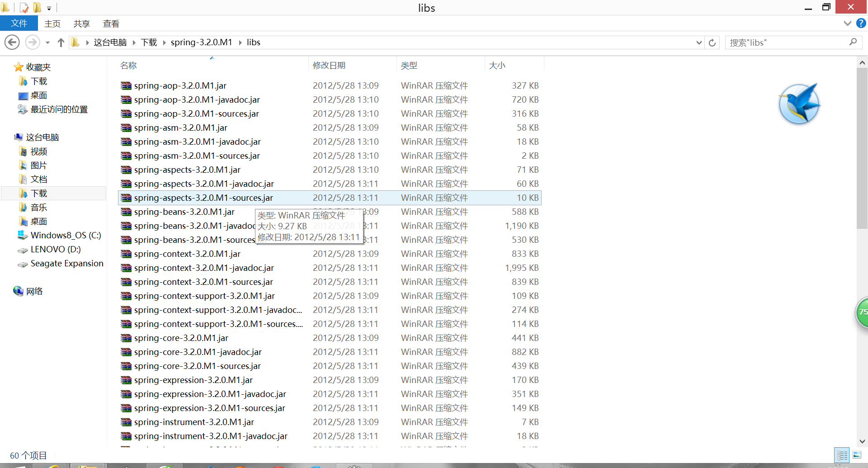Click the spring-aop-3.2.0.M1-javadoc.jar archive icon

coord(126,100)
